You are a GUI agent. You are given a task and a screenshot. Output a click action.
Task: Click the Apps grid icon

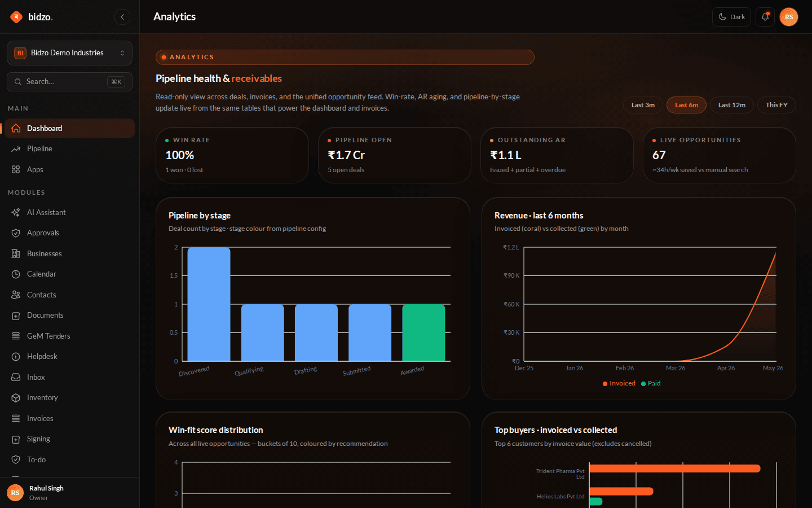16,169
